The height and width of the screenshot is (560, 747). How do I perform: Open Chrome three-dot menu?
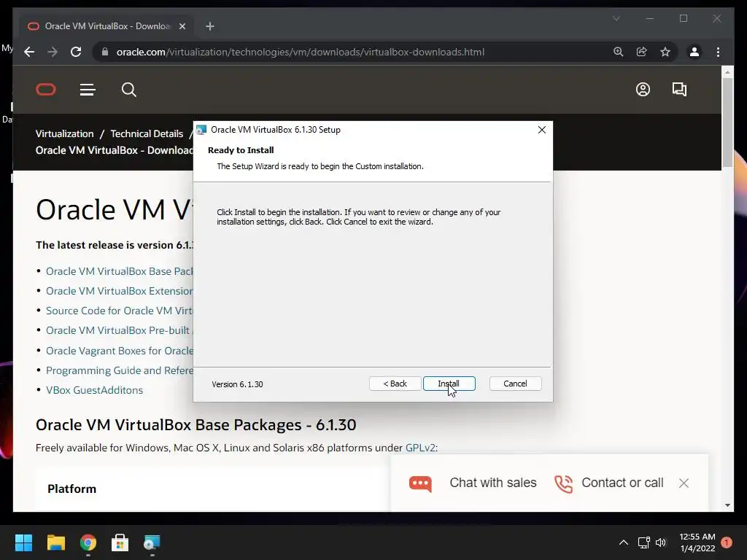(x=718, y=52)
